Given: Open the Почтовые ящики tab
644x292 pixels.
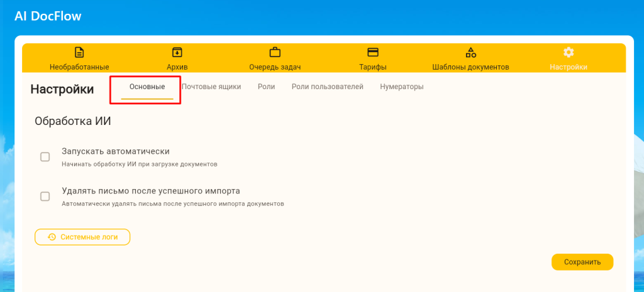Looking at the screenshot, I should point(211,87).
